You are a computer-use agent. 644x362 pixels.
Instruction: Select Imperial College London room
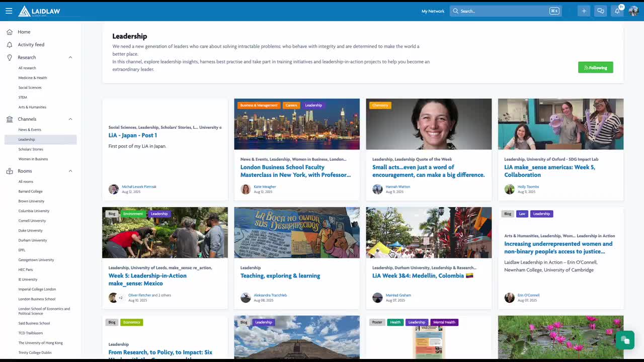tap(37, 289)
